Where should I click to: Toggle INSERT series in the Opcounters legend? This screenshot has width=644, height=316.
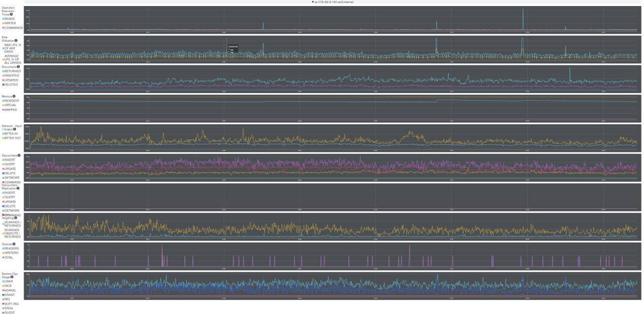tap(9, 160)
